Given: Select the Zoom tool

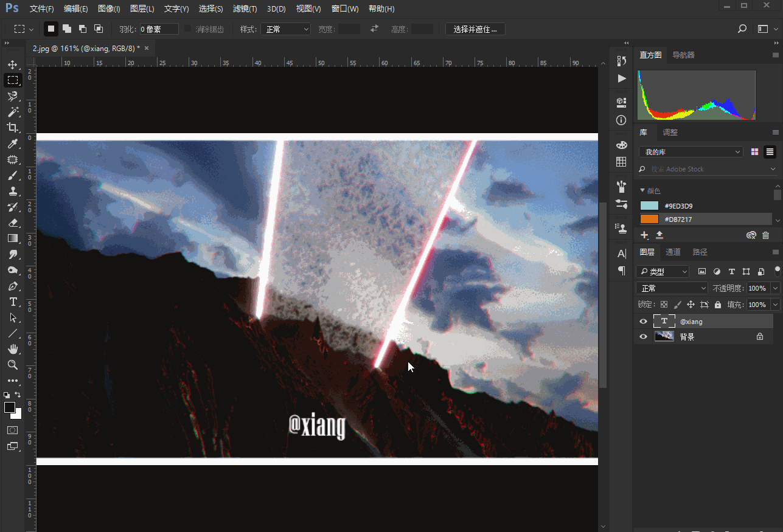Looking at the screenshot, I should click(x=12, y=365).
